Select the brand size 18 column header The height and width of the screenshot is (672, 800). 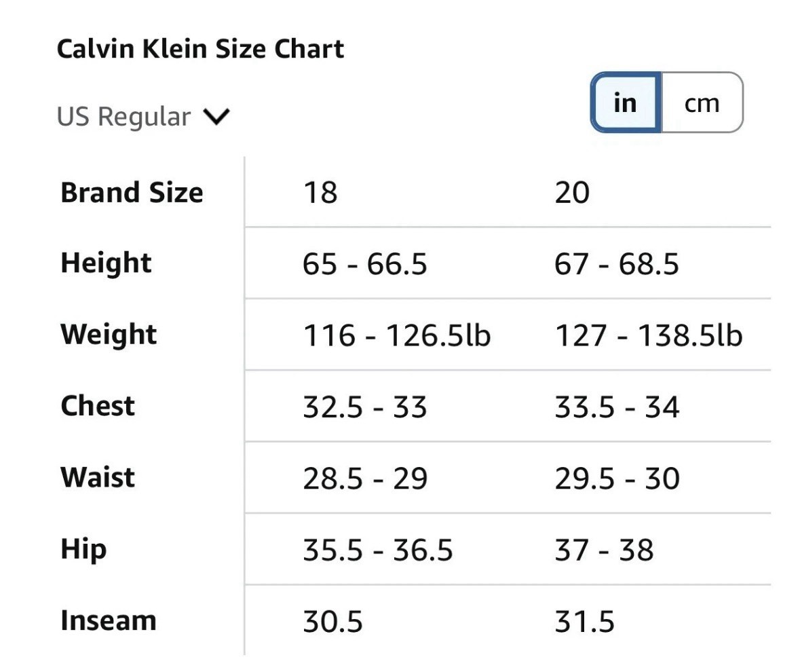(320, 193)
